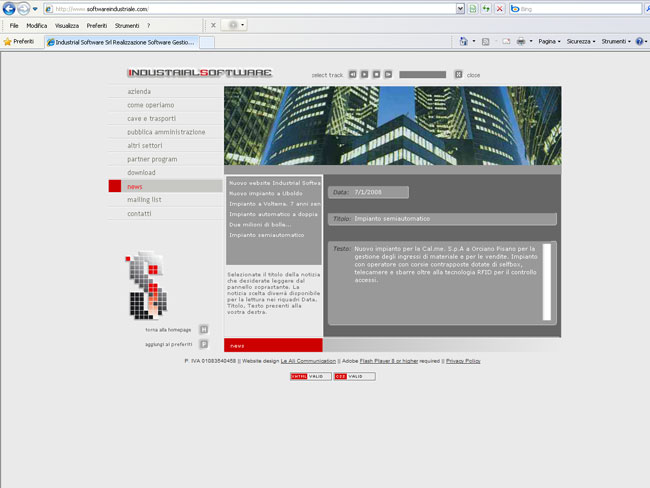Open the Strumenti command bar dropdown
This screenshot has height=488, width=650.
click(616, 41)
